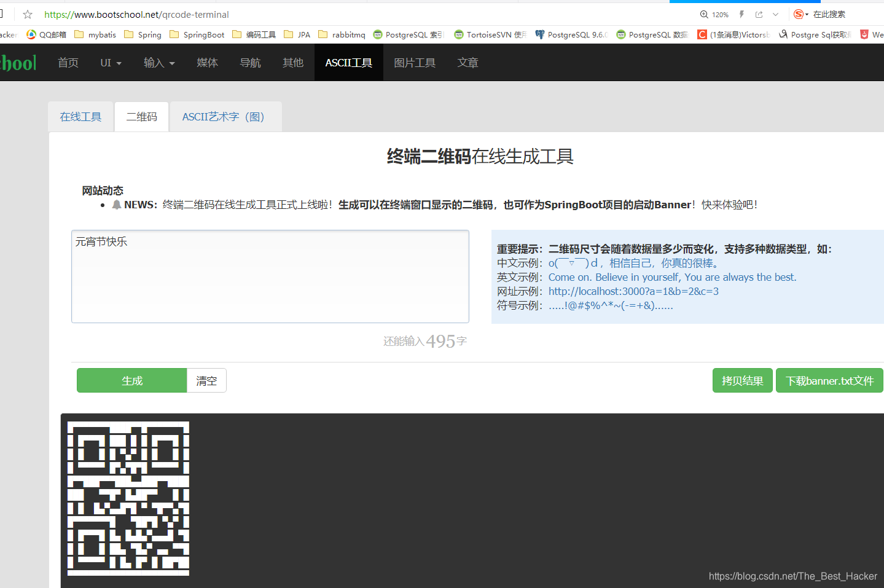The image size is (884, 588).
Task: Open the 媒体 navigation item
Action: 208,63
